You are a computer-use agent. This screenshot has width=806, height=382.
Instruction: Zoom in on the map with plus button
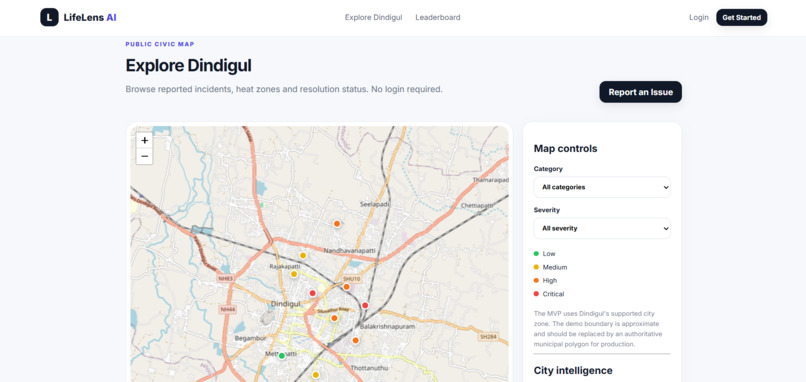(x=144, y=140)
